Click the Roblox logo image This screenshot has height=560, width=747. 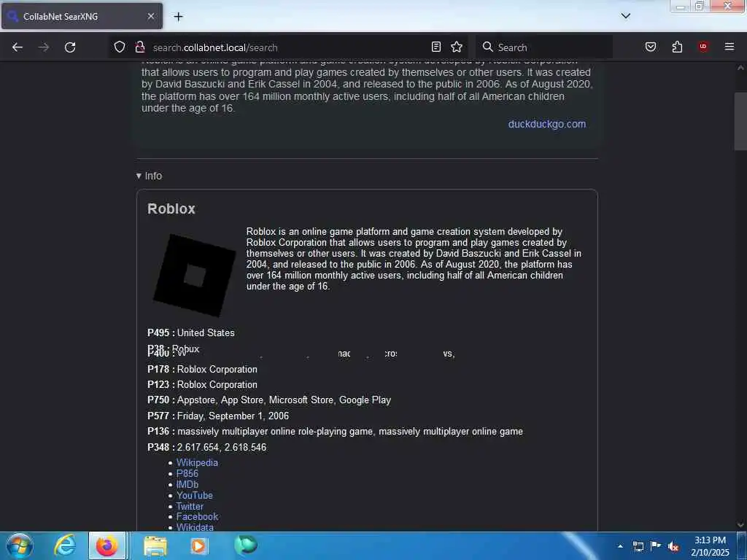click(x=194, y=275)
